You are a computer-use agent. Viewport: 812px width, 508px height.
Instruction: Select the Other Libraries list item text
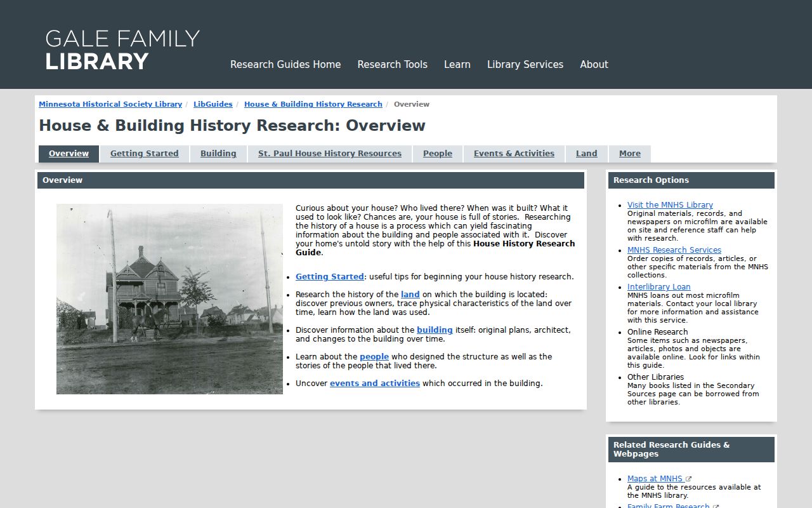click(x=656, y=377)
